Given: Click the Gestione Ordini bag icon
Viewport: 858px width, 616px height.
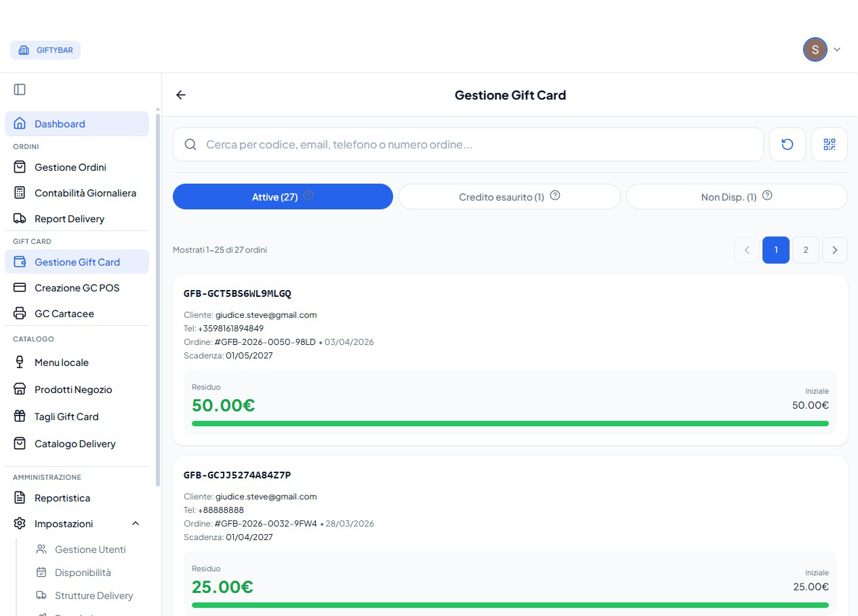Looking at the screenshot, I should pos(20,167).
